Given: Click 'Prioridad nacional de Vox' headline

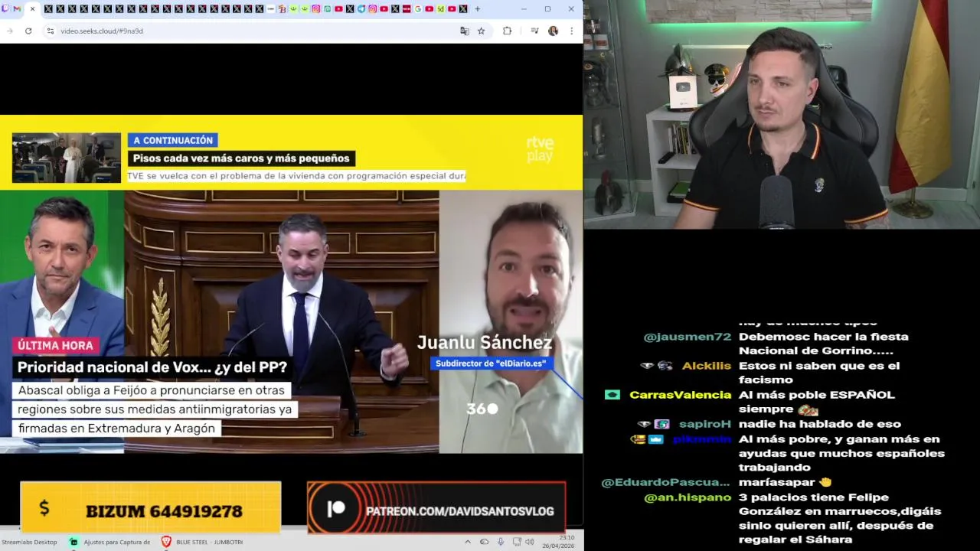Looking at the screenshot, I should pyautogui.click(x=152, y=367).
